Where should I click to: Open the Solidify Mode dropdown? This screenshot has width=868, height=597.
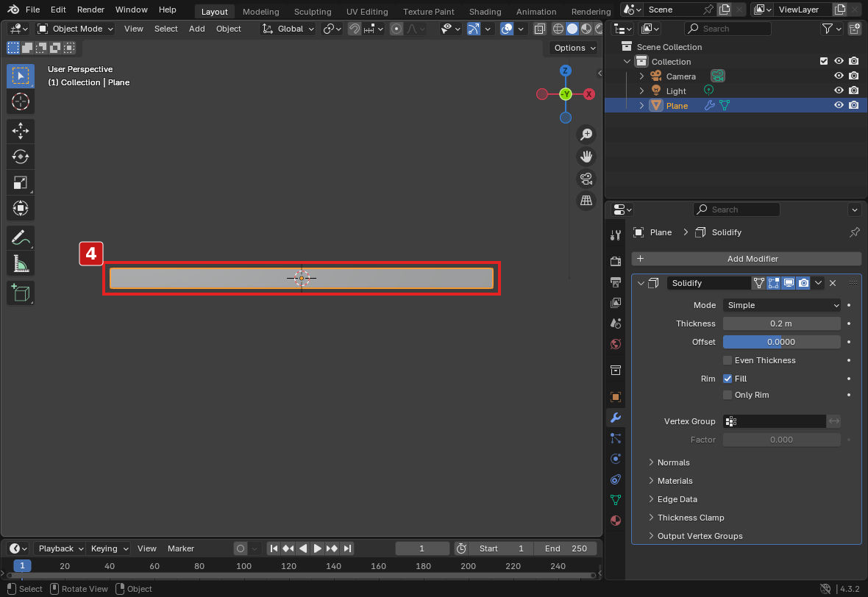point(781,305)
